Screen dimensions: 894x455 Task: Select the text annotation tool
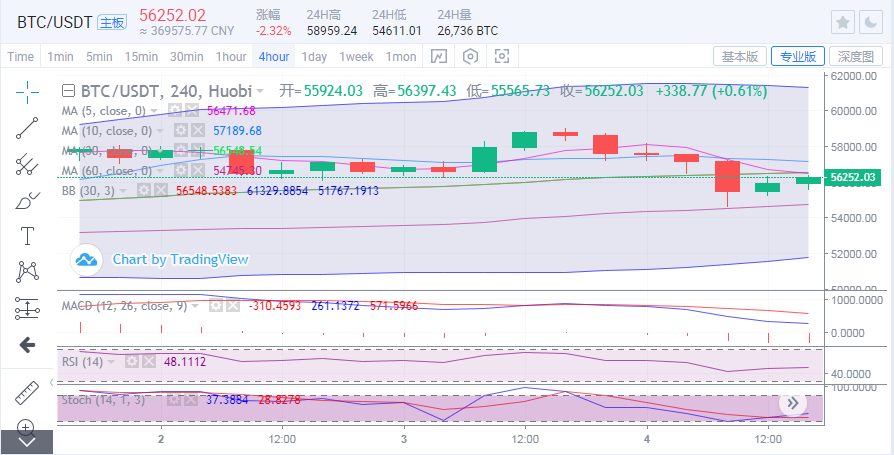point(27,235)
